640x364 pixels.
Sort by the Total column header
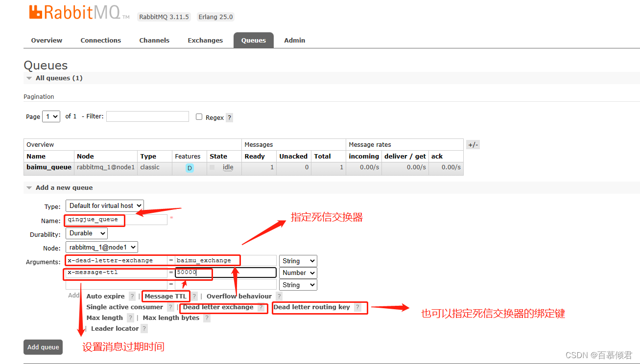323,156
